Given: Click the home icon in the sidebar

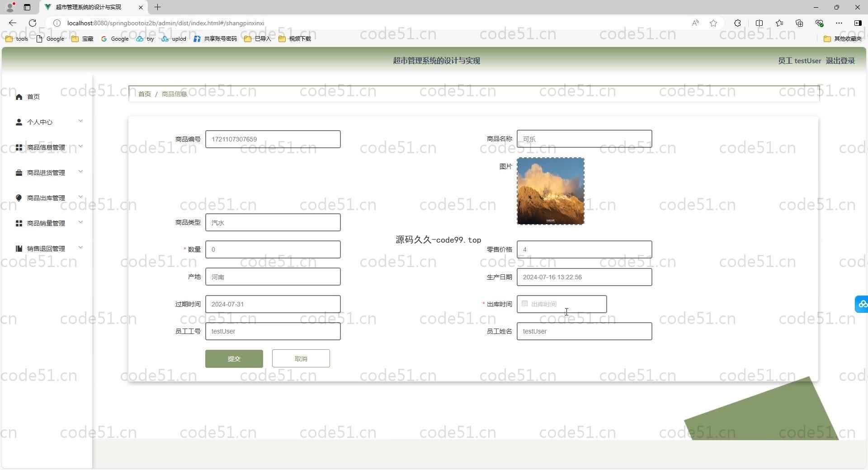Looking at the screenshot, I should [19, 97].
